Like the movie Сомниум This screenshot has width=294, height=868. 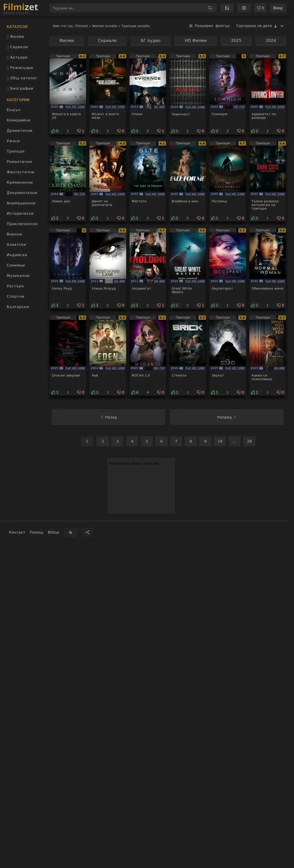coord(214,131)
